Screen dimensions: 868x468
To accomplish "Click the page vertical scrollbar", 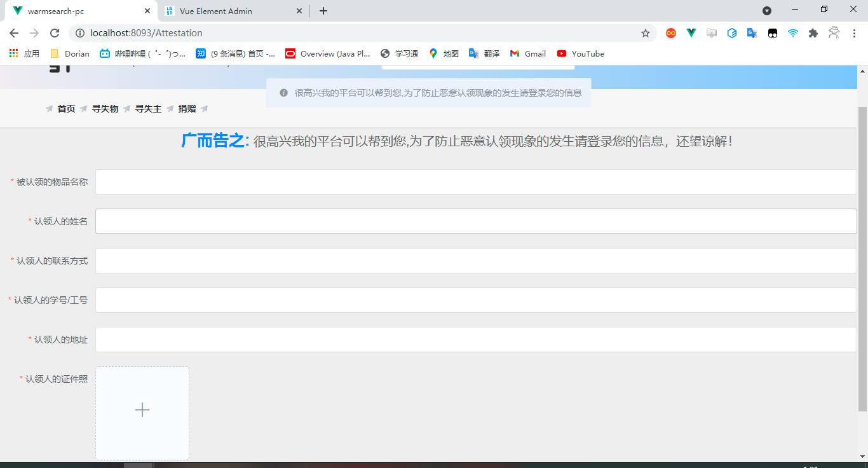I will [862, 259].
